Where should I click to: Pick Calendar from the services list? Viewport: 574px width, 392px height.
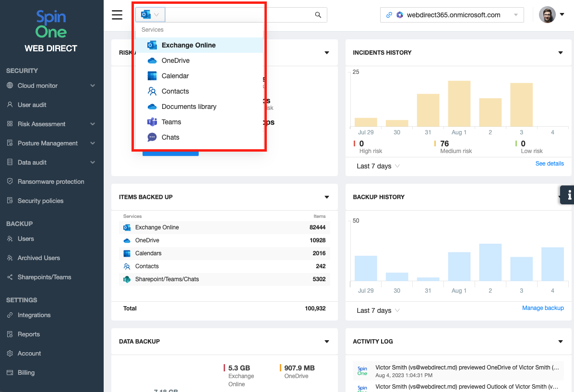tap(175, 76)
